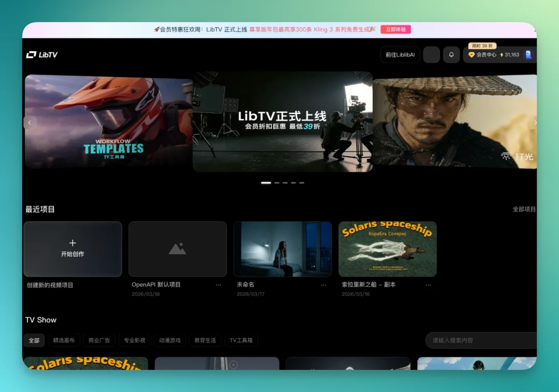Image resolution: width=559 pixels, height=392 pixels.
Task: Select the second carousel dot indicator
Action: tap(277, 183)
